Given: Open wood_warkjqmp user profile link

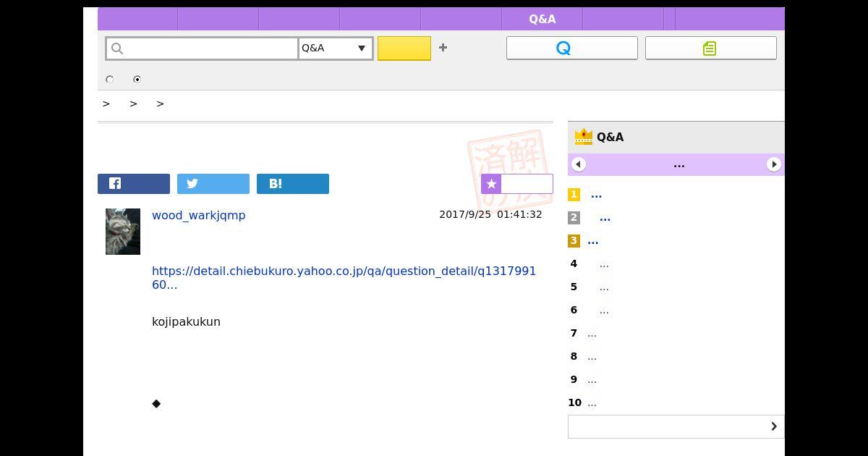Looking at the screenshot, I should tap(199, 215).
